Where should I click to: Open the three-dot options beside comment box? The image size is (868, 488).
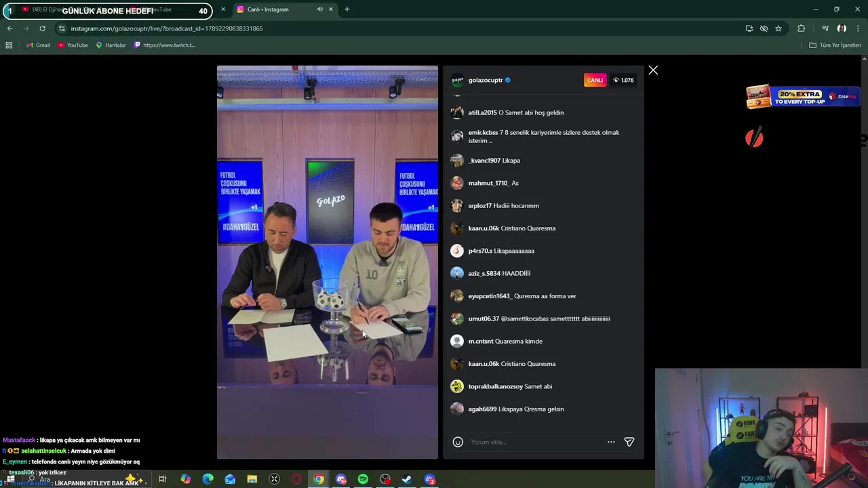point(611,442)
